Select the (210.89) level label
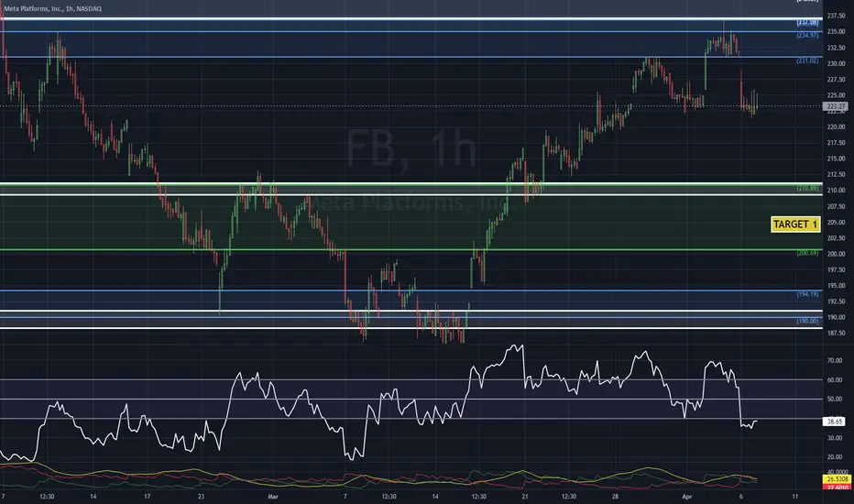Screen dimensions: 854x504 (x=807, y=188)
